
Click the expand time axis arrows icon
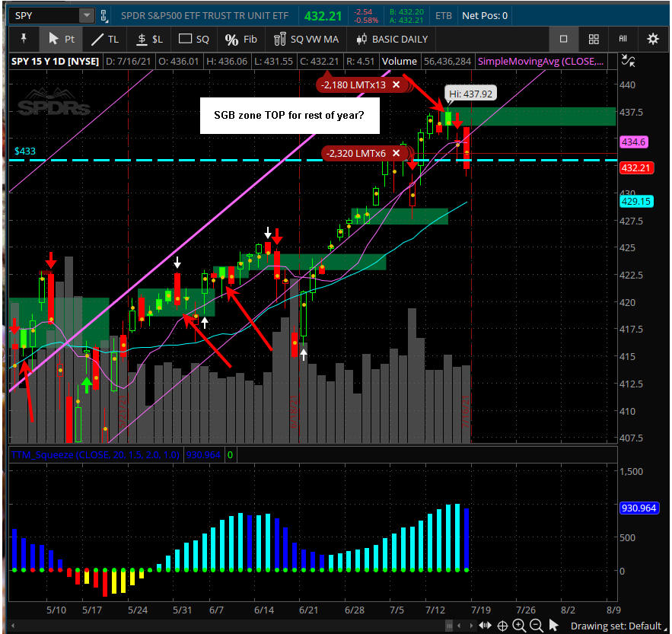click(x=485, y=626)
